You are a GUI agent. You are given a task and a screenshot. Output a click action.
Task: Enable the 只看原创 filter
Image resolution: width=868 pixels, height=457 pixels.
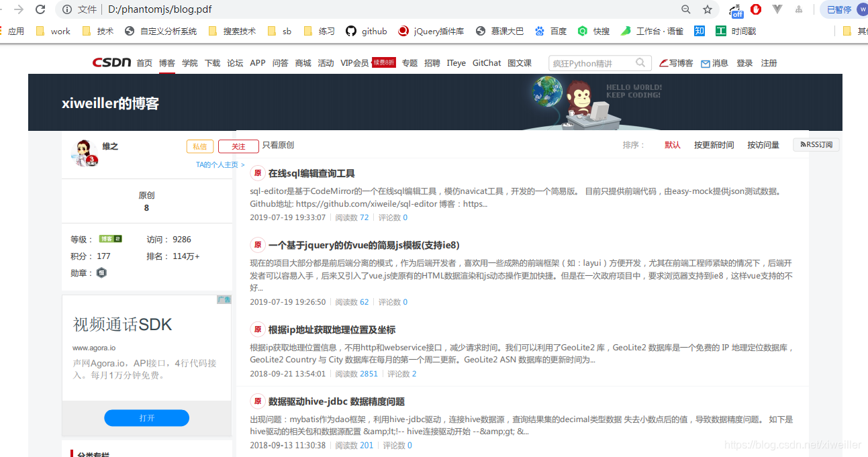(x=277, y=144)
